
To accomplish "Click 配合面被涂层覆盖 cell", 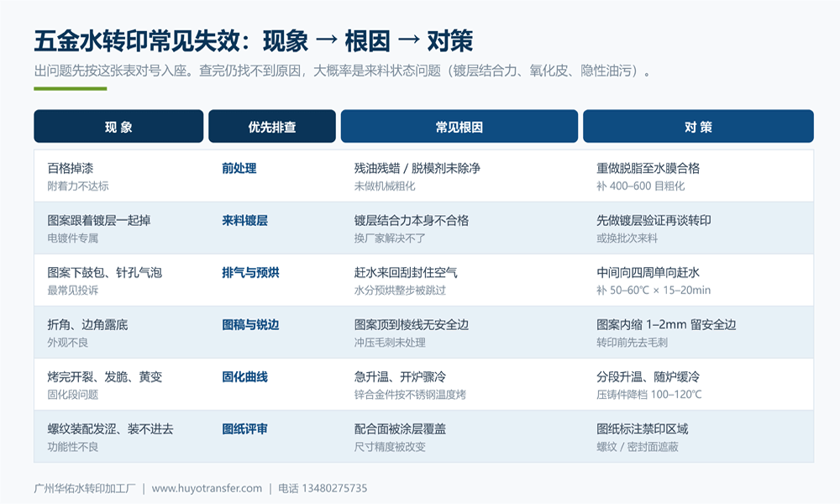I will [400, 429].
